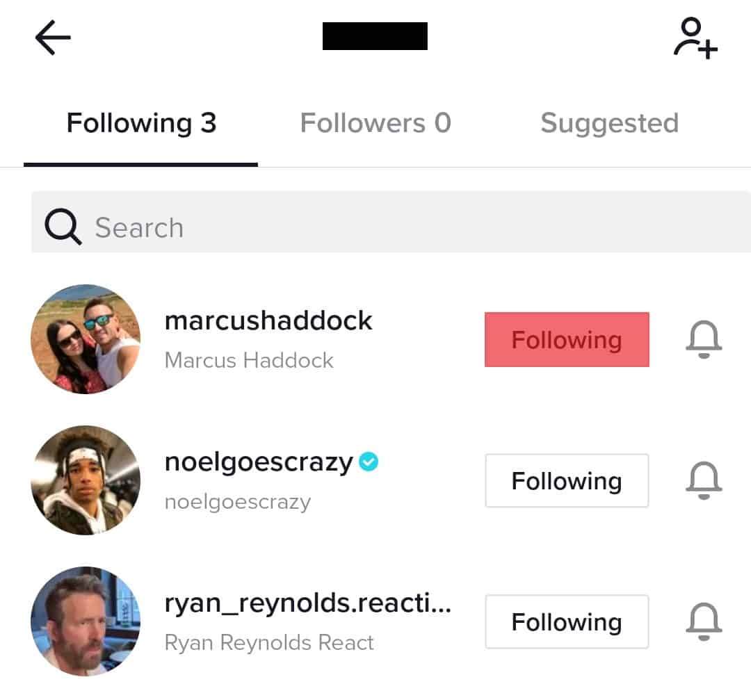The height and width of the screenshot is (700, 751).
Task: Tap the bell icon for marcushaddock
Action: pos(704,341)
